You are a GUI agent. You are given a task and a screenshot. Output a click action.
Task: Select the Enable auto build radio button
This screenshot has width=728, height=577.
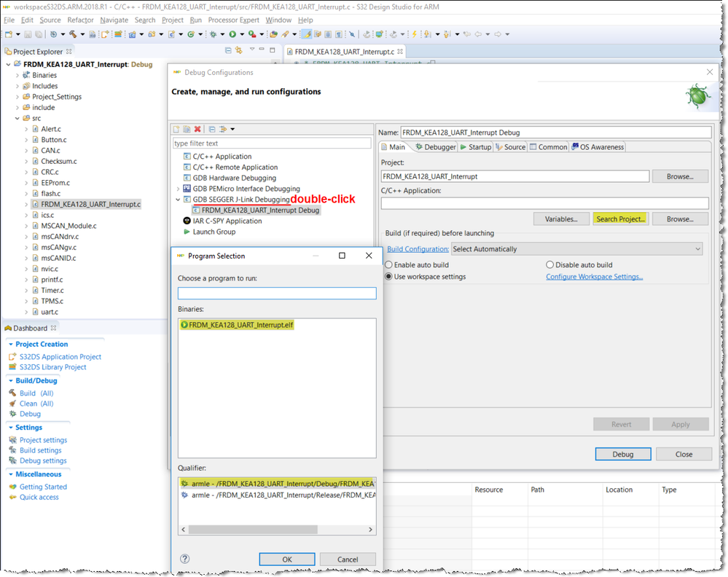point(388,264)
